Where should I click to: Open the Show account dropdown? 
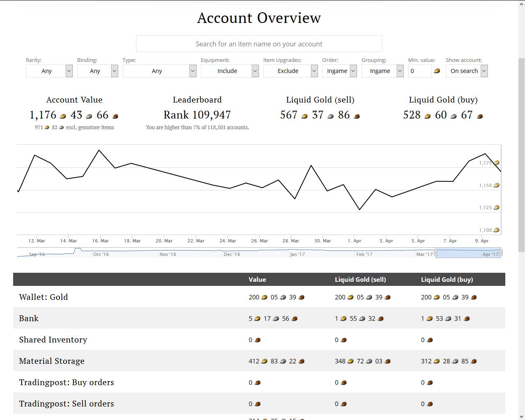click(467, 71)
